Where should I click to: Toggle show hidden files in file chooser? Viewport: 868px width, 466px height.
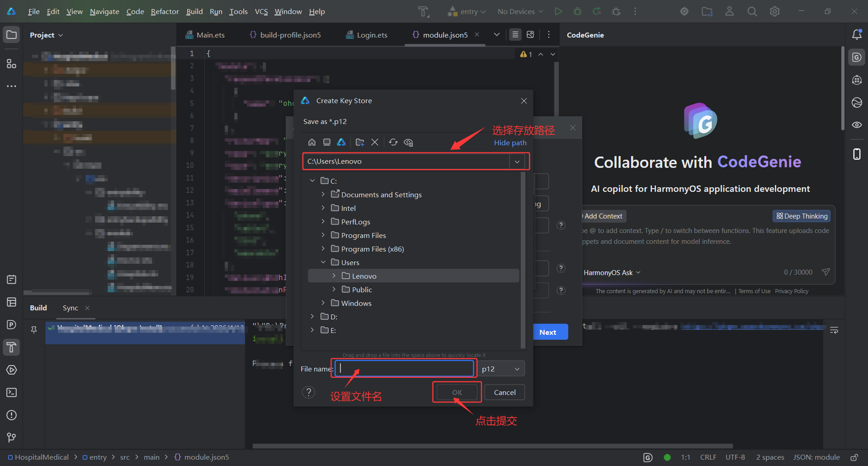pyautogui.click(x=408, y=142)
